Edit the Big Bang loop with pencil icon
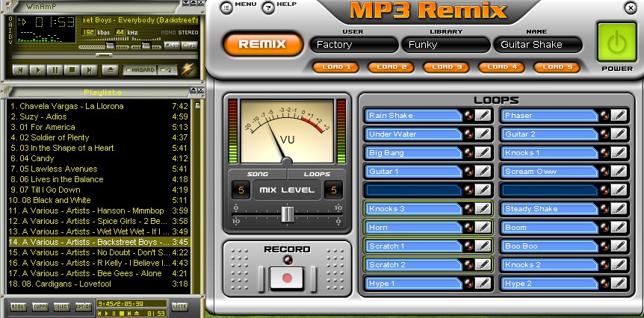This screenshot has height=318, width=644. pyautogui.click(x=483, y=152)
